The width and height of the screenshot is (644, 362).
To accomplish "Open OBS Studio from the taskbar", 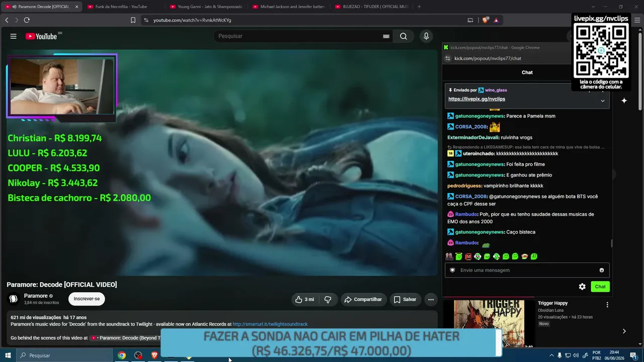I will [x=138, y=355].
